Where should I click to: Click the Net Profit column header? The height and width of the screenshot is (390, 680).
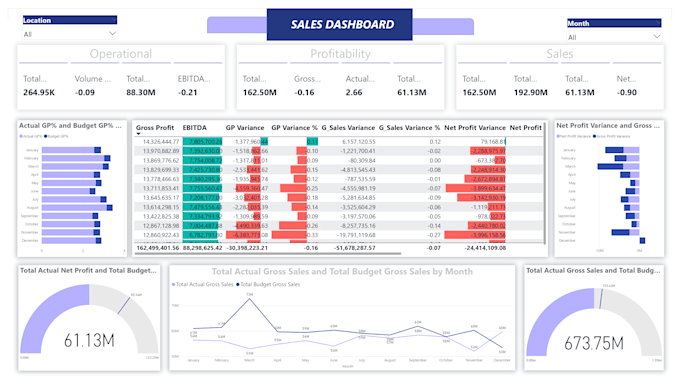pos(526,128)
